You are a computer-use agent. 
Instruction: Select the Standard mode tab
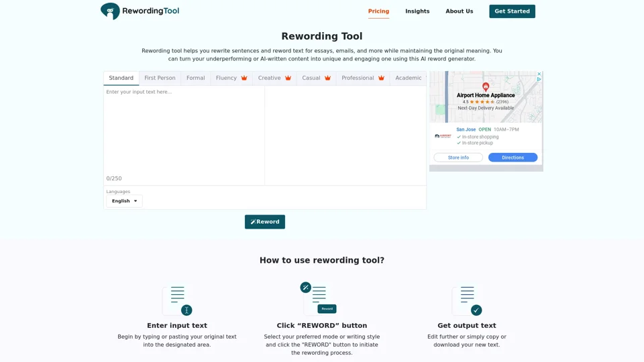coord(121,78)
